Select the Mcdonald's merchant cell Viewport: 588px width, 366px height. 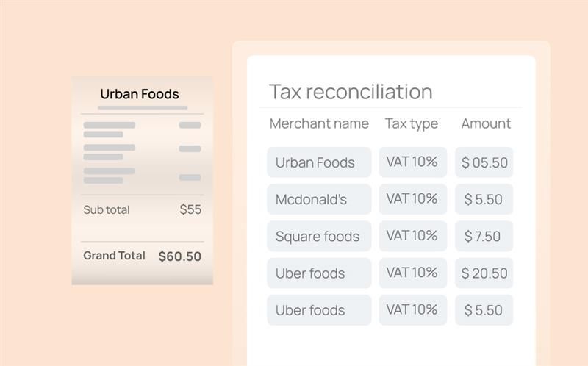pyautogui.click(x=319, y=199)
